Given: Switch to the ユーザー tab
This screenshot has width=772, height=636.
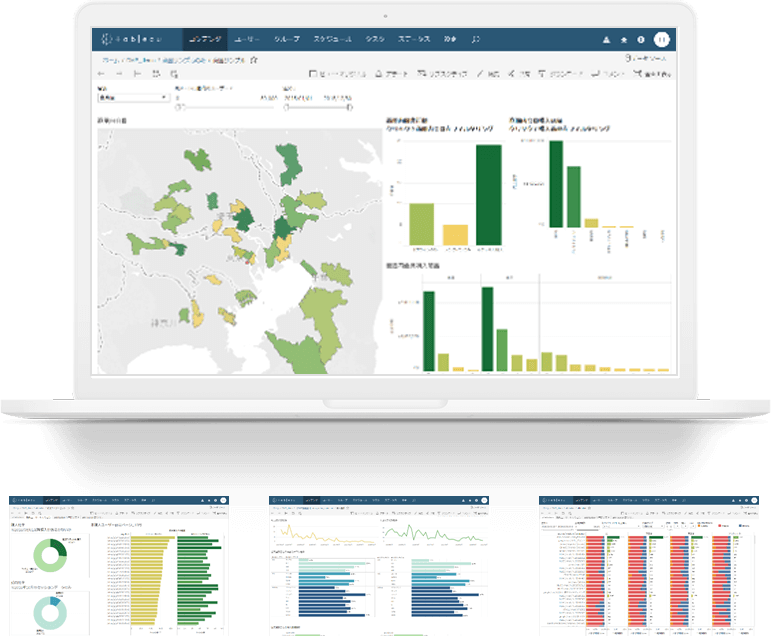Looking at the screenshot, I should point(249,39).
